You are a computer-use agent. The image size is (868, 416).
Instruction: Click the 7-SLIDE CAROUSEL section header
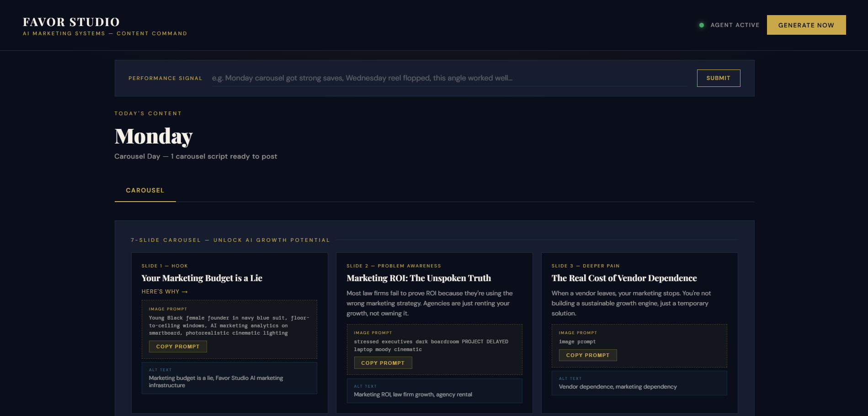pos(229,240)
